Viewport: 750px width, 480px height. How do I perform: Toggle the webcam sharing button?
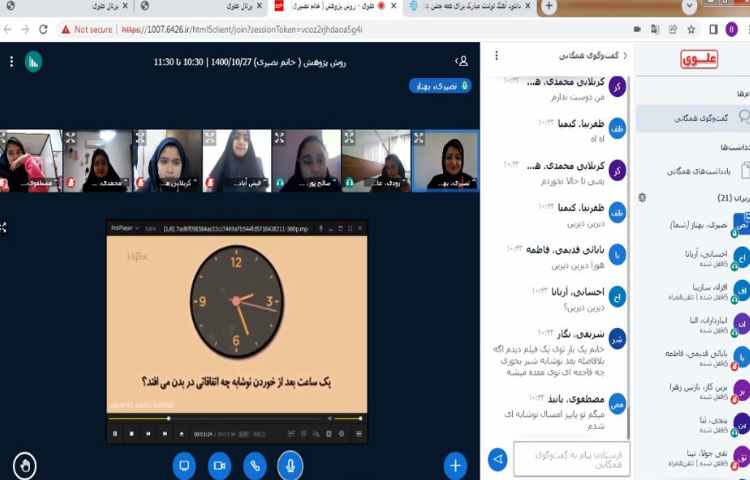click(x=220, y=465)
